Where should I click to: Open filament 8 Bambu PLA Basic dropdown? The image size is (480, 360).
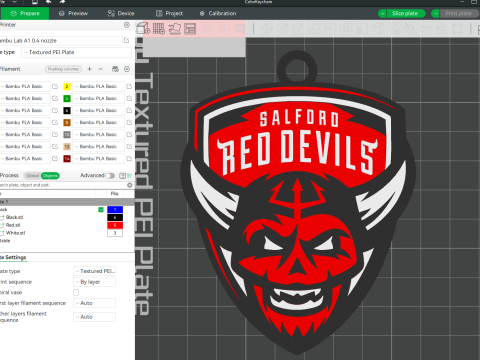[x=98, y=122]
